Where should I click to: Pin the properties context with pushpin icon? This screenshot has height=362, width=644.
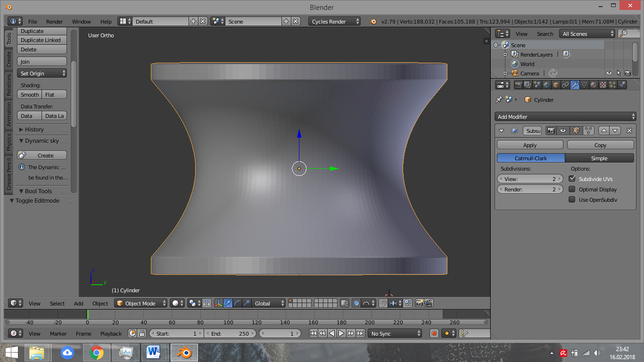pyautogui.click(x=499, y=99)
